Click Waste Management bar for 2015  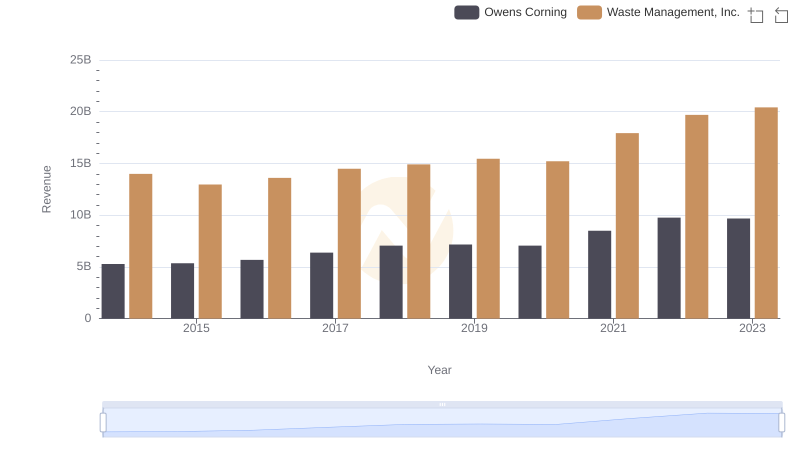click(x=210, y=251)
